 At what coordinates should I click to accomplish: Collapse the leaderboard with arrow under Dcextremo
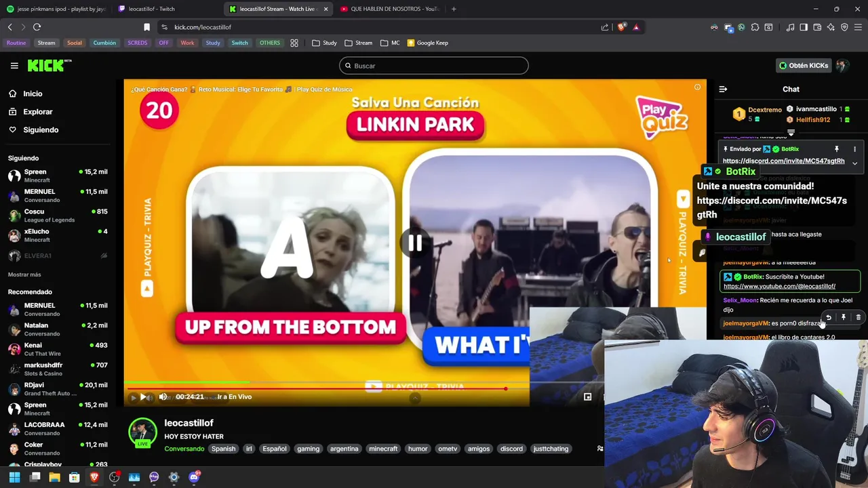point(791,133)
